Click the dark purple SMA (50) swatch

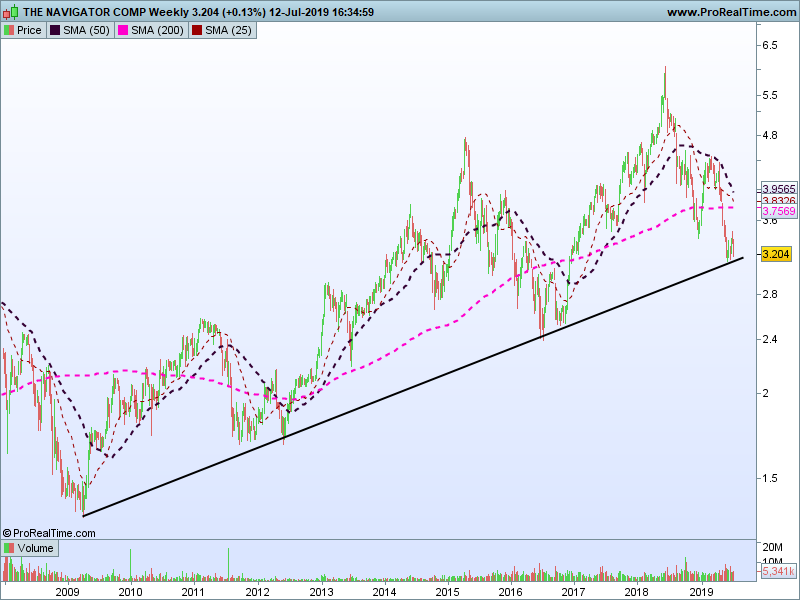tap(55, 30)
